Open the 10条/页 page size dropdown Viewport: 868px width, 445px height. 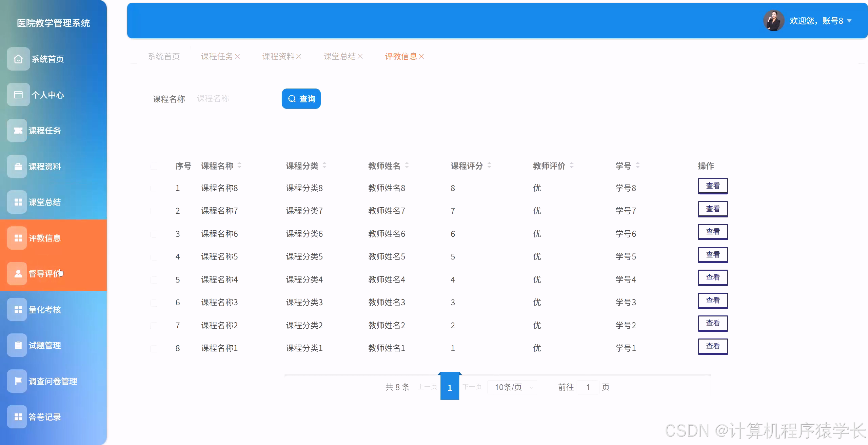(x=513, y=387)
